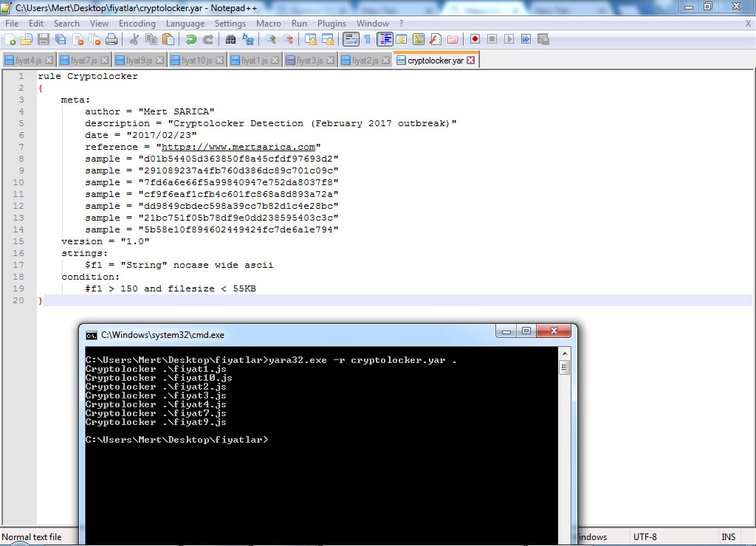Close the fiyat10.js tab
756x546 pixels.
click(220, 61)
